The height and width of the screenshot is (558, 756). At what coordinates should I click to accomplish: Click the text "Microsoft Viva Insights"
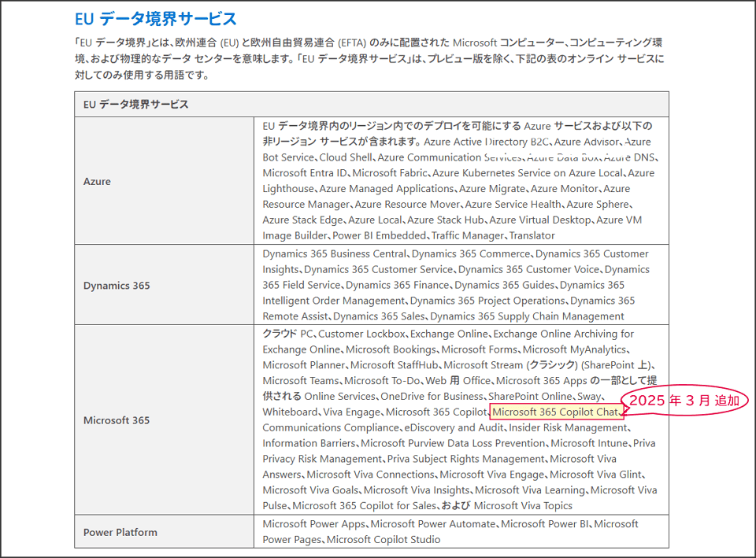point(417,490)
